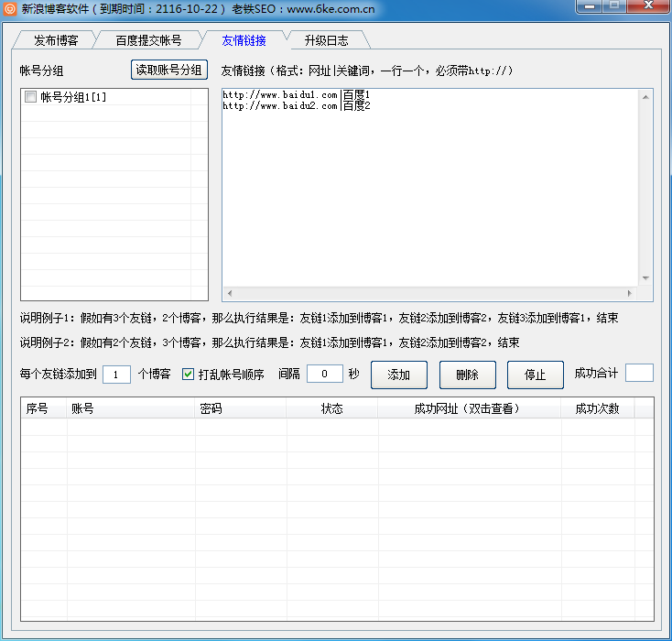
Task: Click the 成功网址 column header
Action: [468, 408]
